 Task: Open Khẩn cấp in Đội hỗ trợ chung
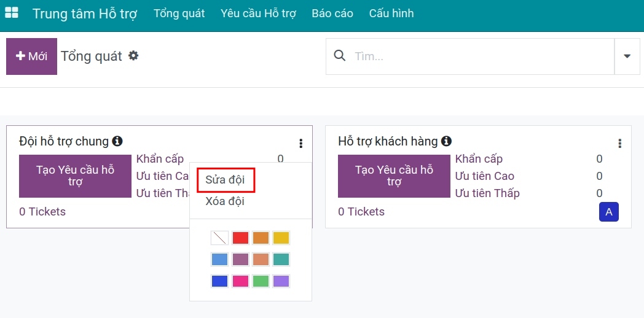(x=160, y=159)
